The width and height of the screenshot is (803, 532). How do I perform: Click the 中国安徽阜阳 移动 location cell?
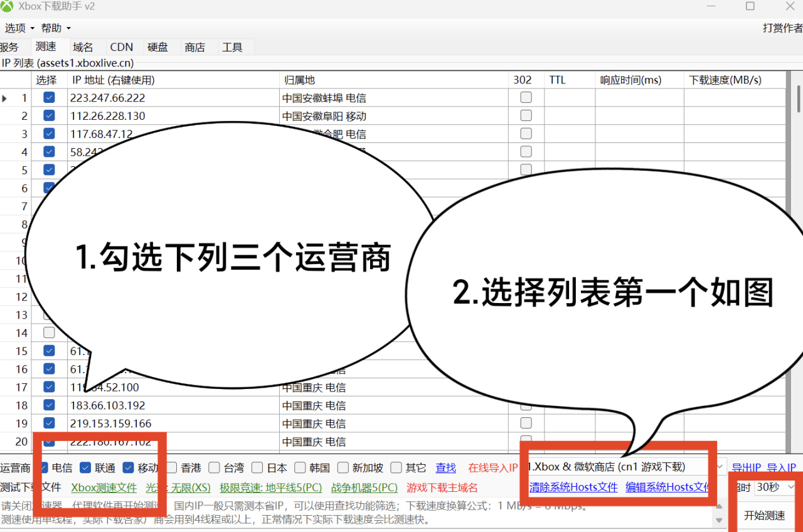point(393,116)
